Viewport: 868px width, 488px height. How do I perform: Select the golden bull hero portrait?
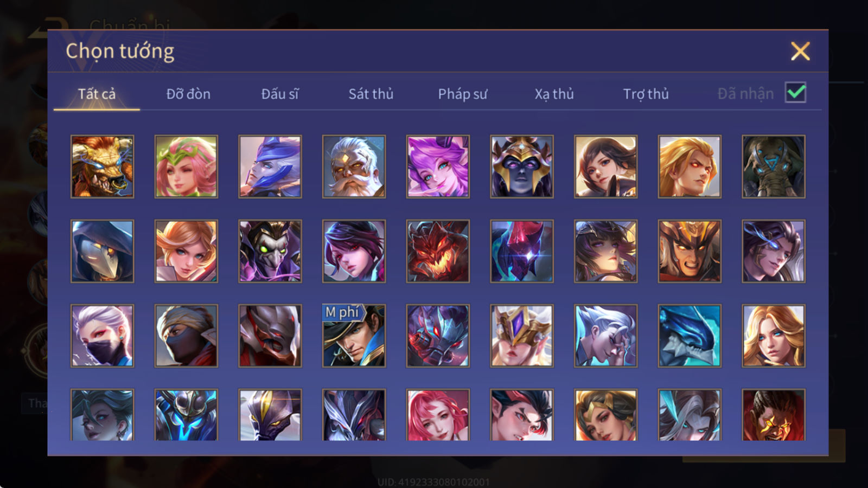[102, 166]
